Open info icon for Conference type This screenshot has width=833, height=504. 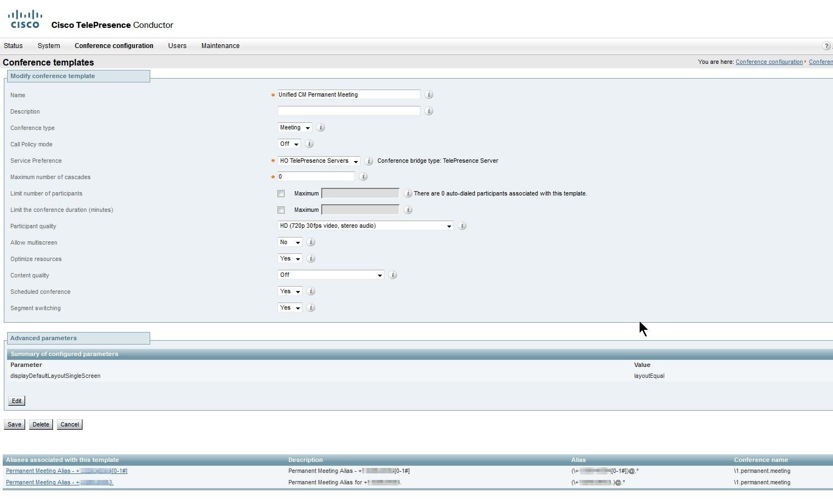point(321,128)
